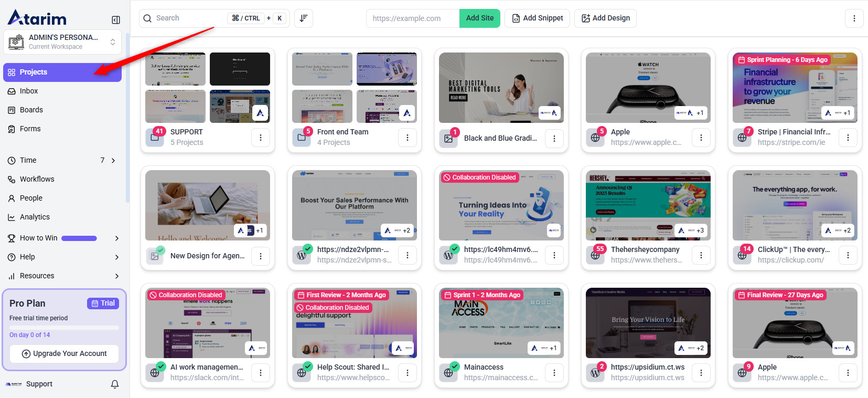The width and height of the screenshot is (868, 398).
Task: Open Inbox from the sidebar
Action: tap(29, 91)
